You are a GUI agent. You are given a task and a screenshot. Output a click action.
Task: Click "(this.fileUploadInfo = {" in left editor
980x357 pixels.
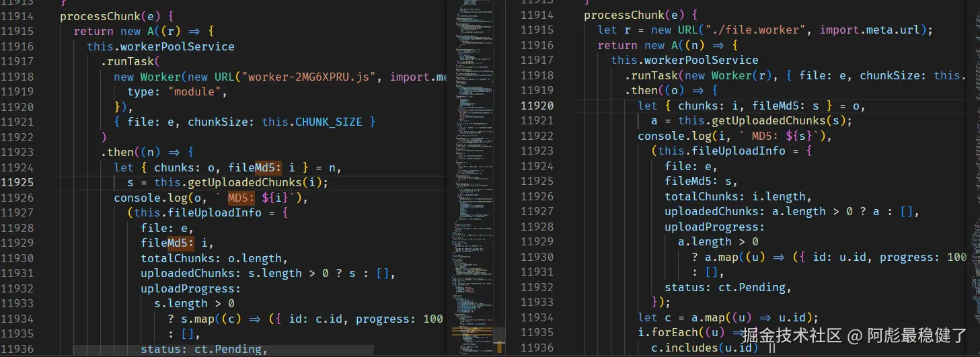(207, 212)
